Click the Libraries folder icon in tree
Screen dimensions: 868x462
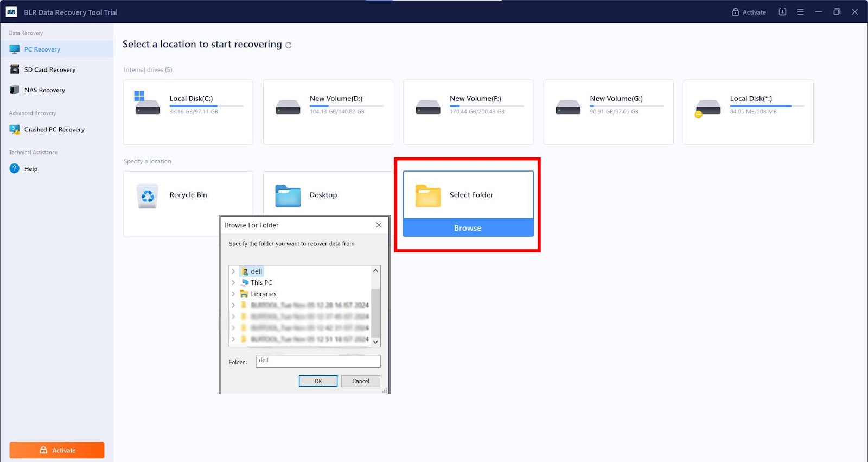pos(244,294)
